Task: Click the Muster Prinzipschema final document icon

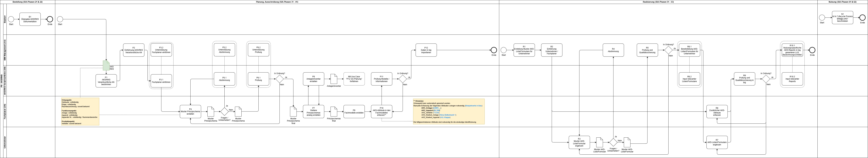Action: click(293, 111)
